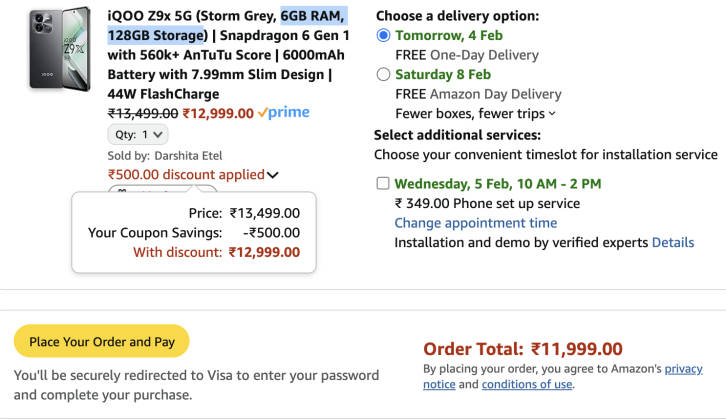Visit the conditions of use link

click(527, 384)
